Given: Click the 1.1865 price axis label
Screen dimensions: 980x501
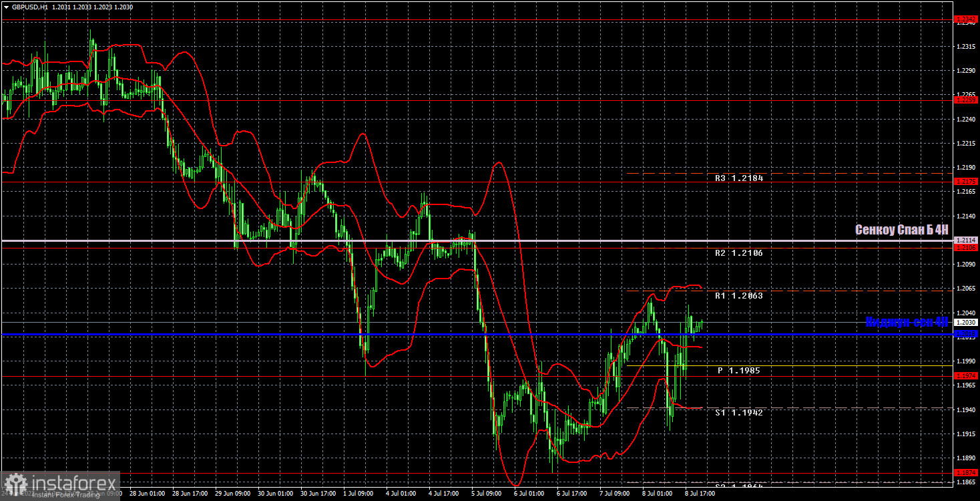Looking at the screenshot, I should coord(966,482).
